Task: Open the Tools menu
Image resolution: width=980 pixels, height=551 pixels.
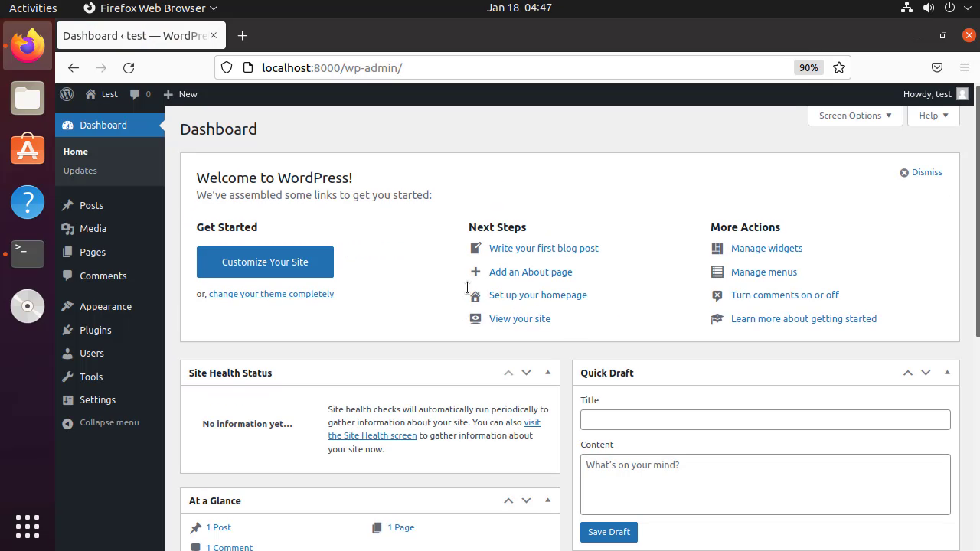Action: click(x=109, y=377)
